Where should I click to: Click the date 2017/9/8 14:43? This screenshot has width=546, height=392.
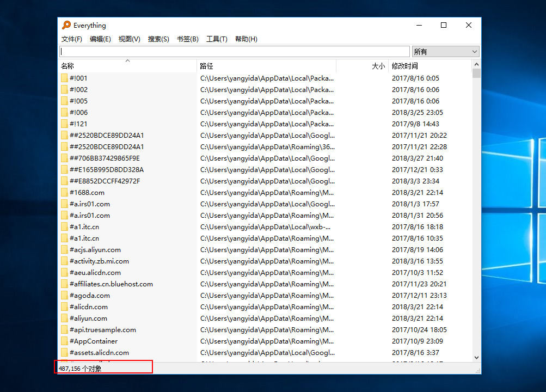[x=415, y=124]
